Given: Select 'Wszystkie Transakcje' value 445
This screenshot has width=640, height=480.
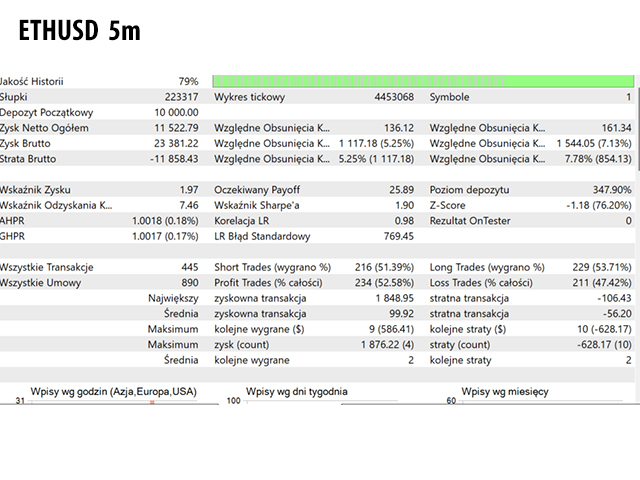Looking at the screenshot, I should click(190, 268).
